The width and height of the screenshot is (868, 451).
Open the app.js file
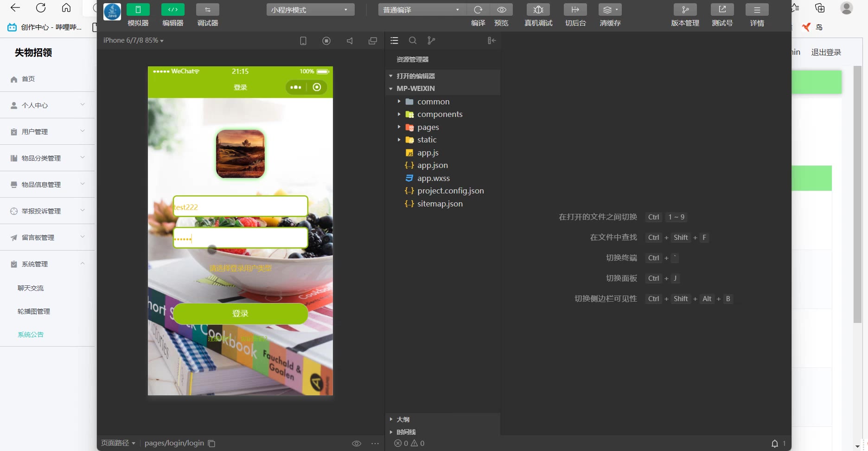point(443,153)
